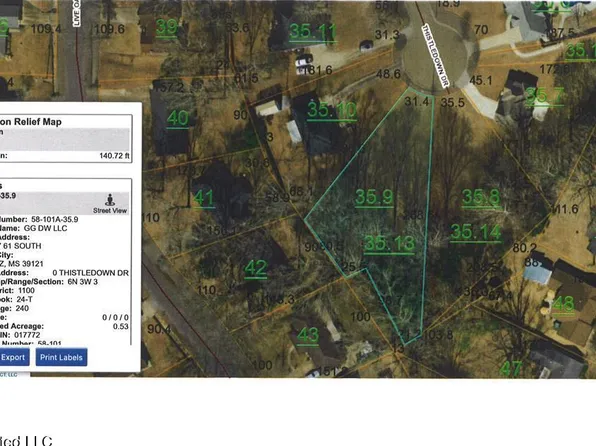Click the 35.5 dimension label
This screenshot has height=446, width=596.
[453, 102]
